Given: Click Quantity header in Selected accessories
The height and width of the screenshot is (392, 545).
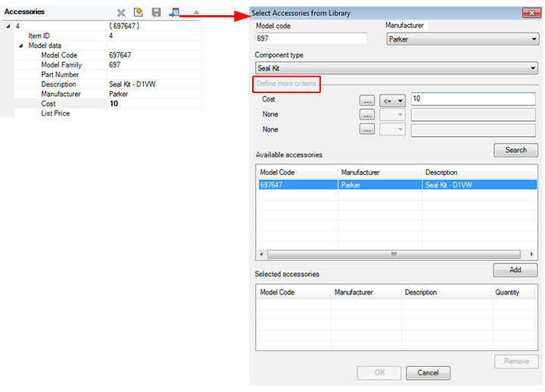Looking at the screenshot, I should (512, 292).
